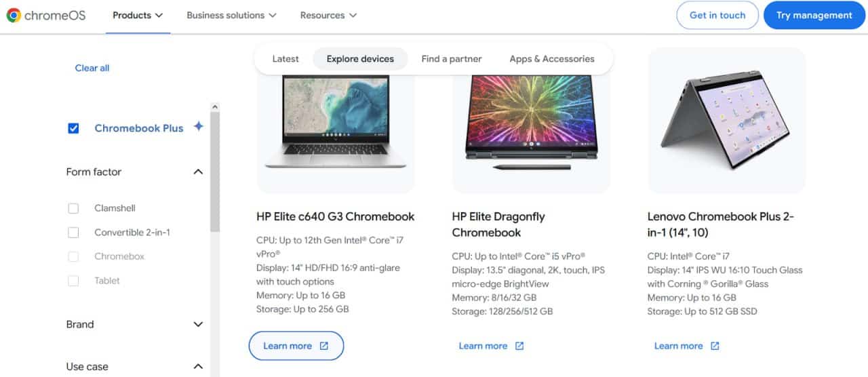This screenshot has height=377, width=868.
Task: Enable the Clamshell form factor checkbox
Action: pos(74,208)
